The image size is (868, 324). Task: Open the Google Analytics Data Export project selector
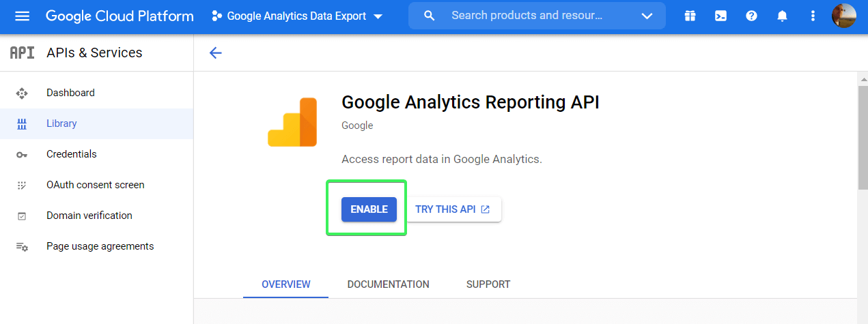click(298, 16)
